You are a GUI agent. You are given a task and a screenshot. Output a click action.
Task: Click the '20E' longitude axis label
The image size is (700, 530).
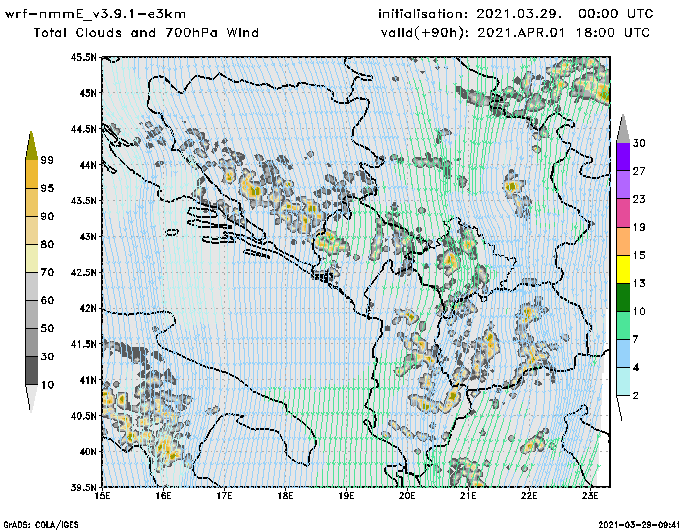[407, 496]
